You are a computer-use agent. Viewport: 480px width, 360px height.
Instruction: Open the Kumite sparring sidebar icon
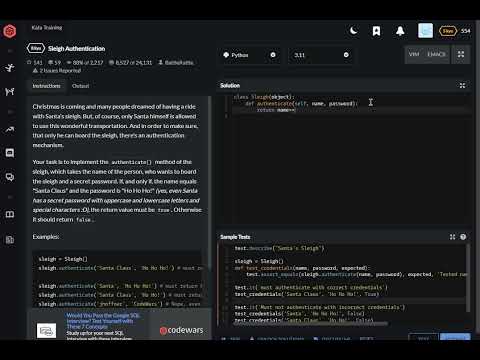[10, 91]
